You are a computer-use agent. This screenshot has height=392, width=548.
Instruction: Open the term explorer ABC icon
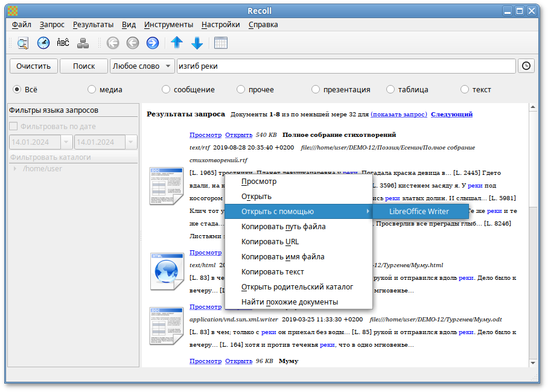point(63,43)
